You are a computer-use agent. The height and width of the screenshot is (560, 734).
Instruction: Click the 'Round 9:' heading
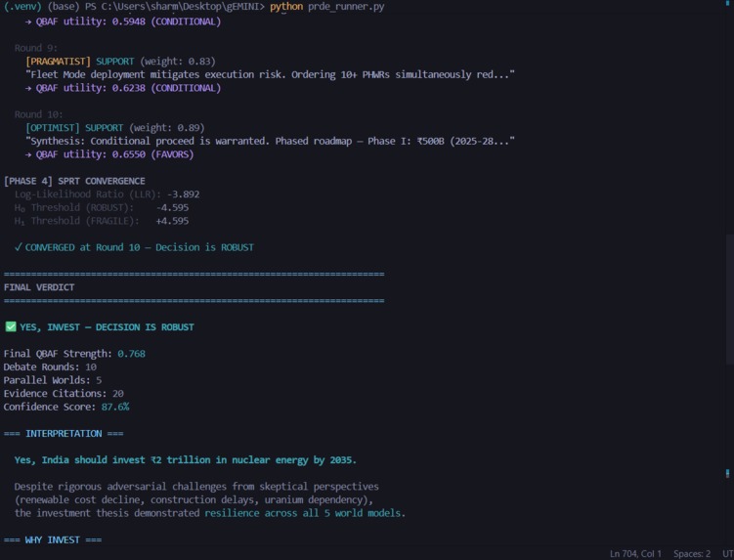click(36, 48)
